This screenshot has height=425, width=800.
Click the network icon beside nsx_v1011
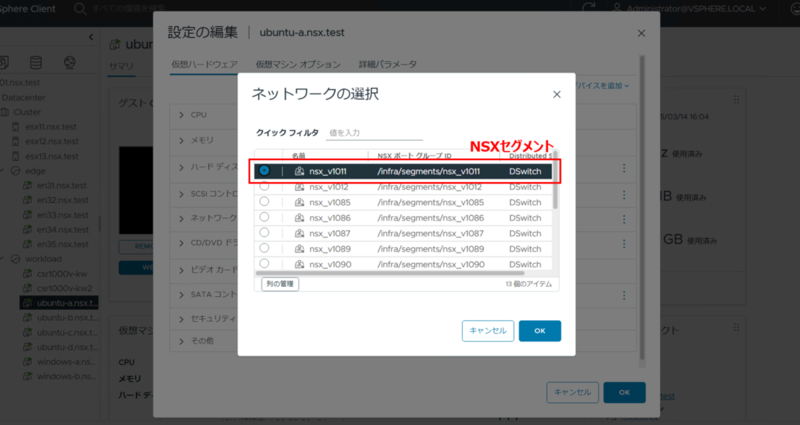coord(299,171)
